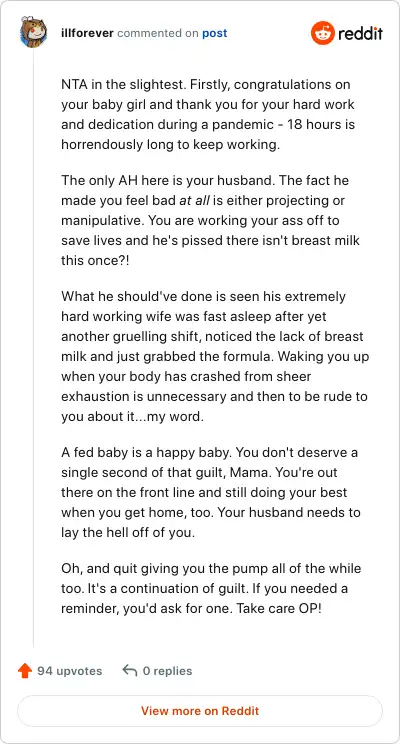Click the Reddit Snoo logo icon
This screenshot has height=744, width=400.
323,33
